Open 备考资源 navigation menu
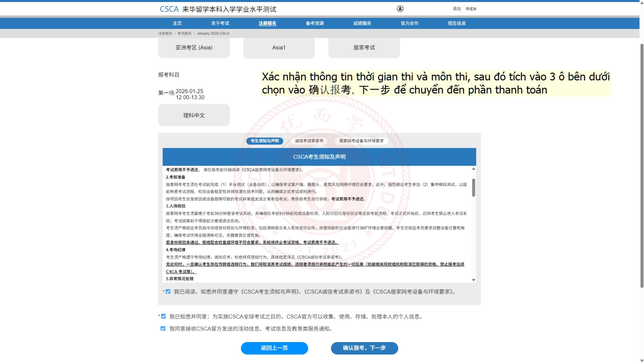Screen dimensions: 644x363 pyautogui.click(x=315, y=23)
